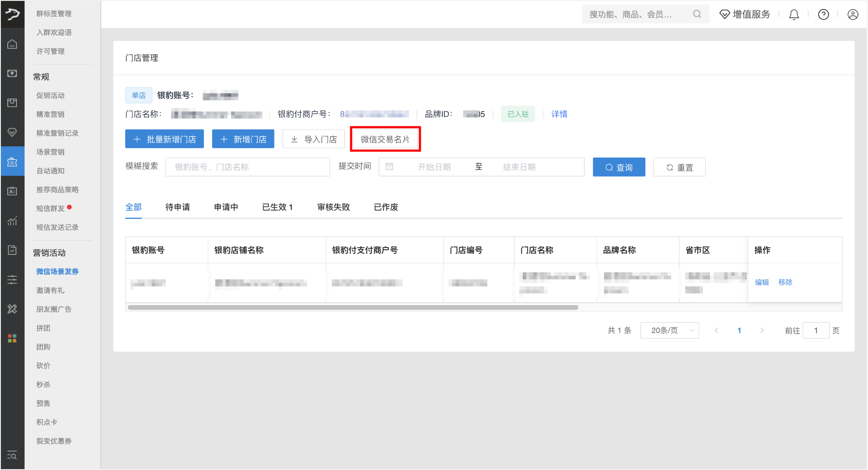The width and height of the screenshot is (868, 470).
Task: Select the 审核失败 tab
Action: [333, 207]
